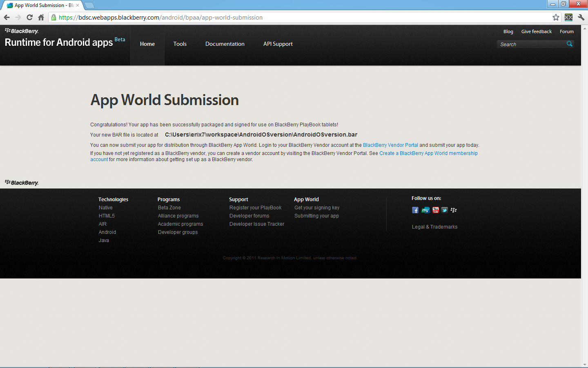Click the browser forward arrow

[x=18, y=17]
